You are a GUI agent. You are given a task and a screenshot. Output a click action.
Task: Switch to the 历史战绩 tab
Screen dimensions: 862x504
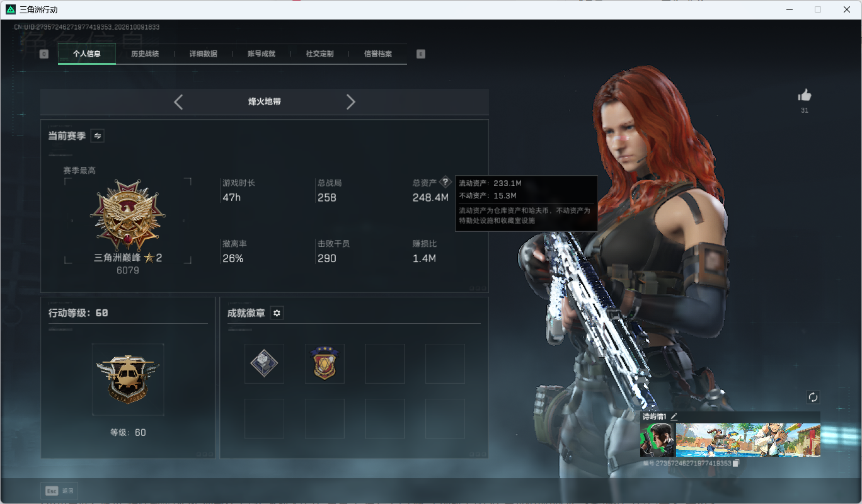[x=145, y=54]
